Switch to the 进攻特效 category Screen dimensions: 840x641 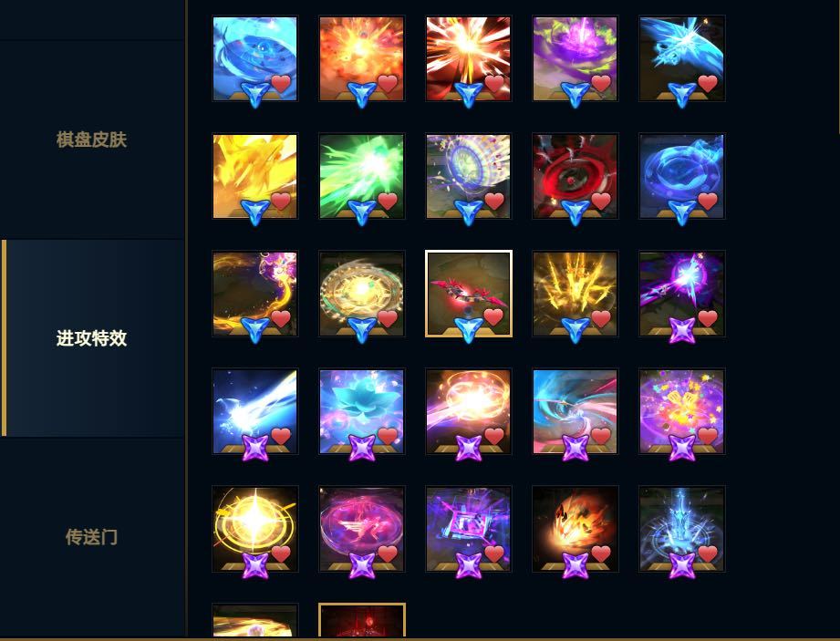click(91, 338)
